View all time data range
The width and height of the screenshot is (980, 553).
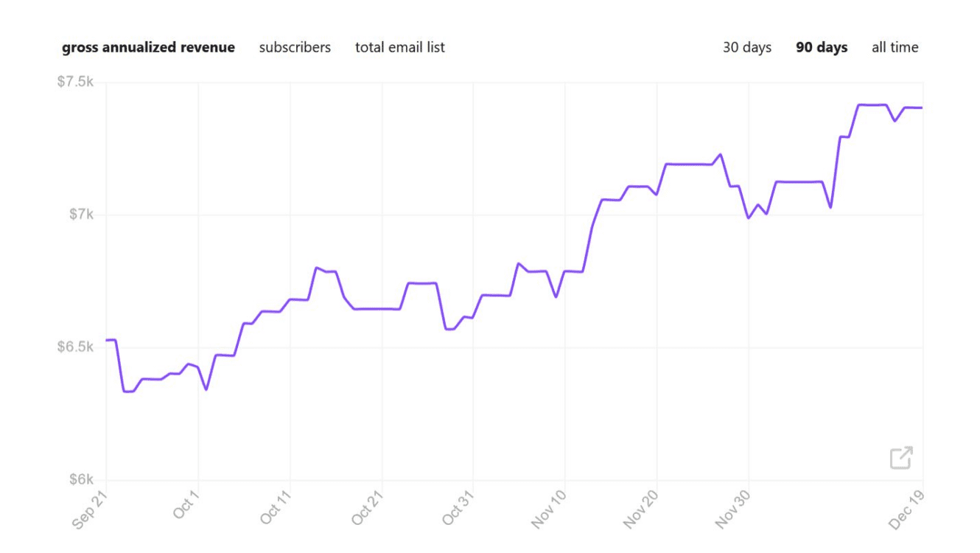tap(895, 47)
